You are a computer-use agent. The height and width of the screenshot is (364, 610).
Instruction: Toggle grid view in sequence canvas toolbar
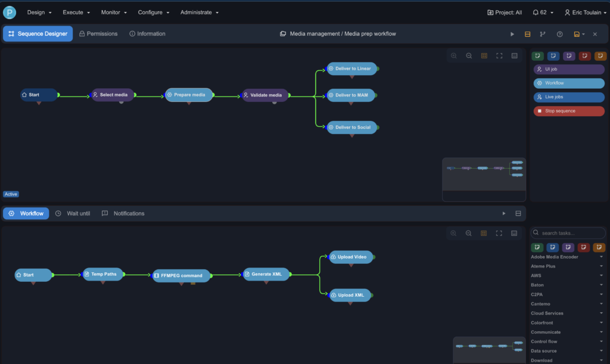click(484, 56)
